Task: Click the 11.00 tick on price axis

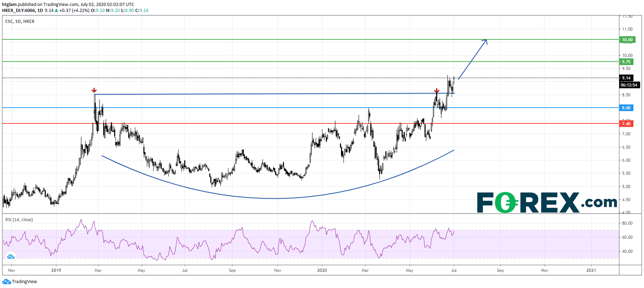Action: (627, 29)
